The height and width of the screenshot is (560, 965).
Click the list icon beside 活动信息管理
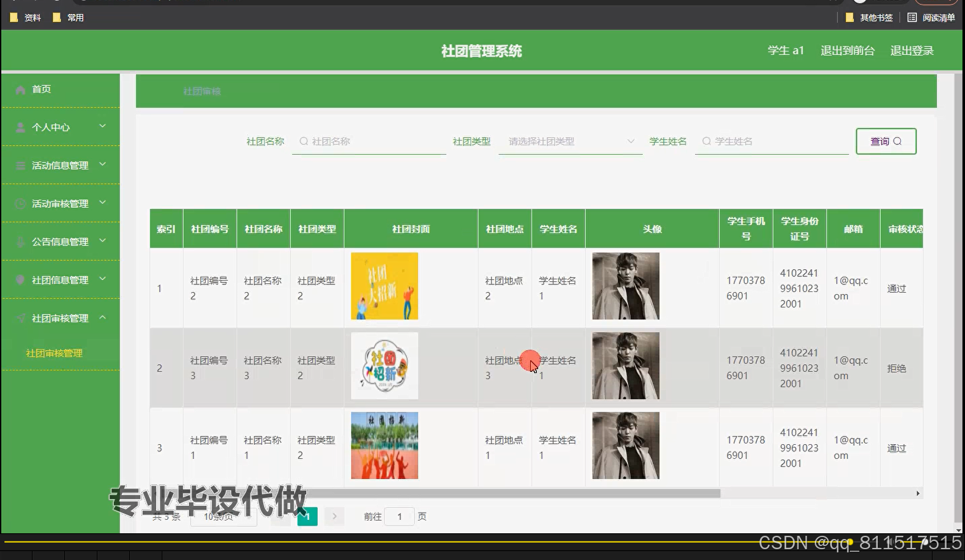(20, 165)
